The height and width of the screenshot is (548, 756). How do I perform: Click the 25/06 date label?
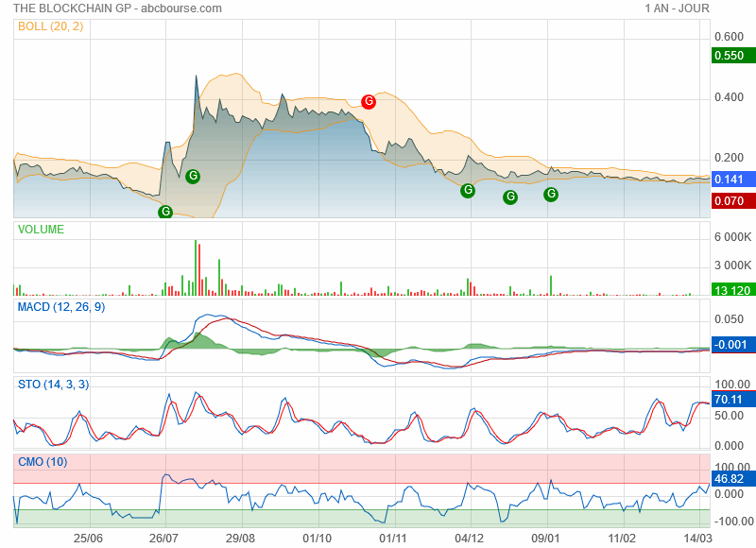coord(88,539)
